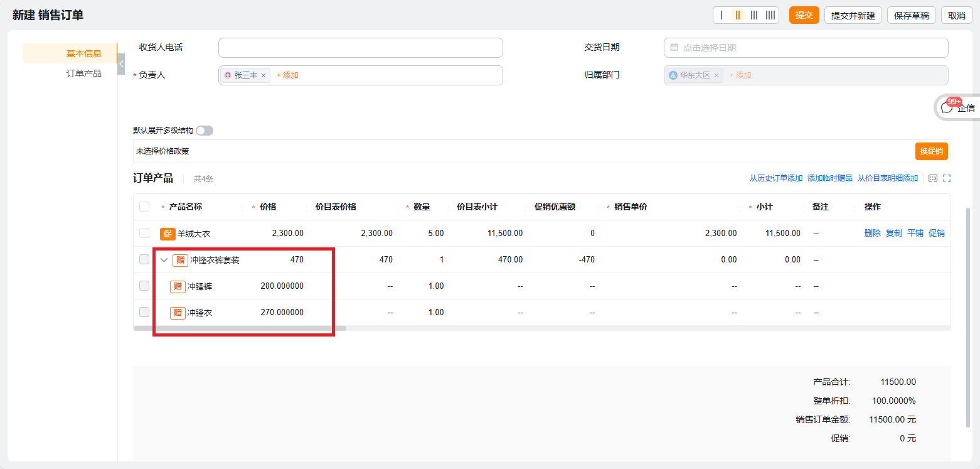Click 未选择价格政策 text
Viewport: 980px width, 469px height.
point(162,151)
